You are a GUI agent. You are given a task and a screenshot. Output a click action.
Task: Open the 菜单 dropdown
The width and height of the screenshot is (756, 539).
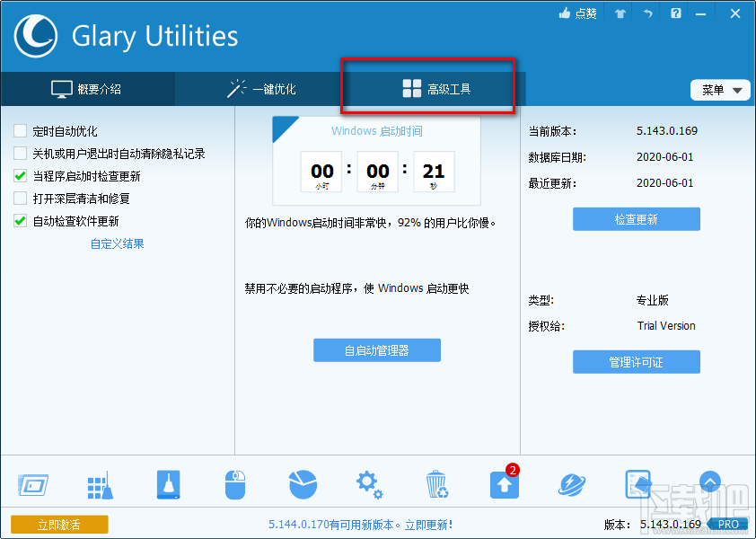click(720, 90)
